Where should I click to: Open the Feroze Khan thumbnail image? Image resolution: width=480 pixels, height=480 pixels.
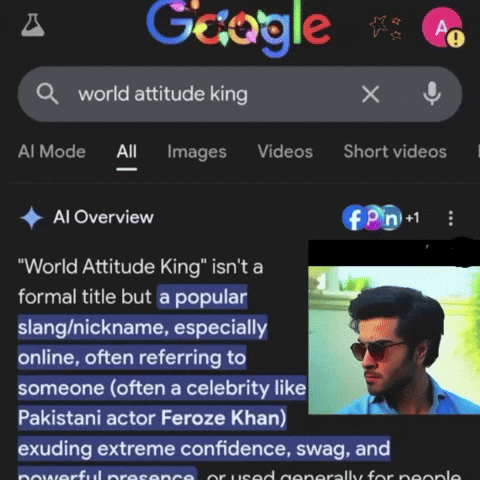(394, 340)
